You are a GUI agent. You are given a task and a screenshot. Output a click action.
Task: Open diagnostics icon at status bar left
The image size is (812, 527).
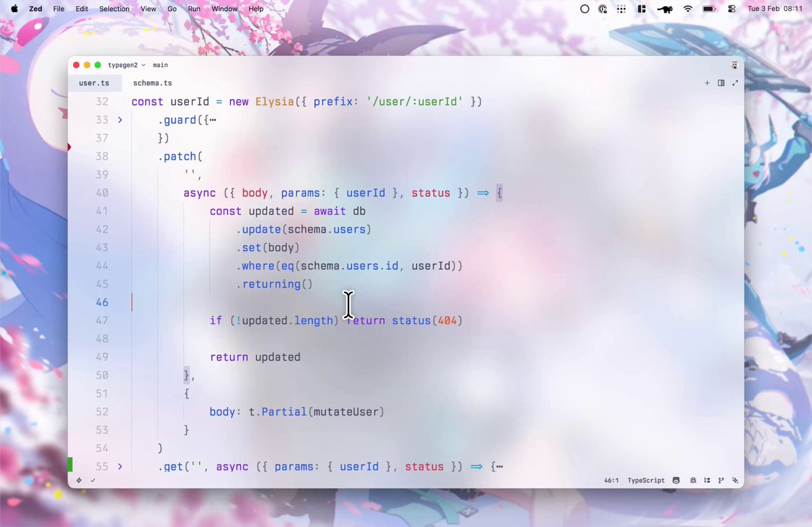pos(79,480)
